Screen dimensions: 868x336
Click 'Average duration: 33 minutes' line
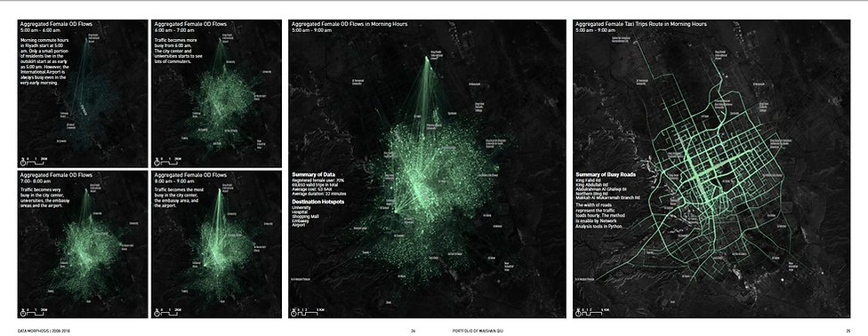319,194
